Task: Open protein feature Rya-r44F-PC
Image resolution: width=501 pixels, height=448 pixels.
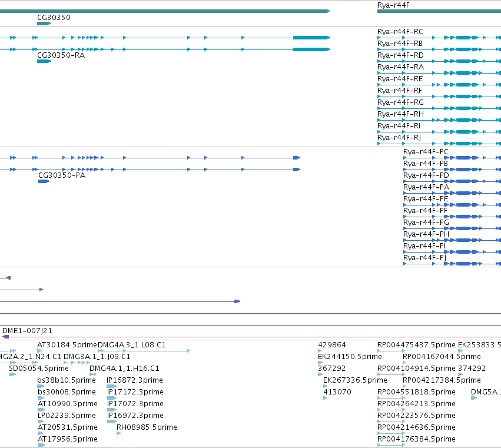Action: [x=426, y=152]
